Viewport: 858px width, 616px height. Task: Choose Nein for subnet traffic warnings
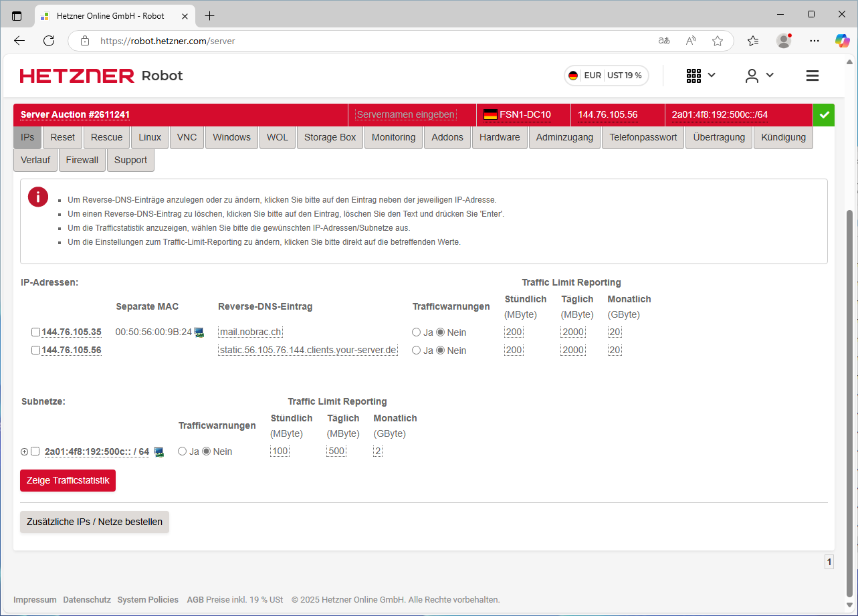pos(206,451)
